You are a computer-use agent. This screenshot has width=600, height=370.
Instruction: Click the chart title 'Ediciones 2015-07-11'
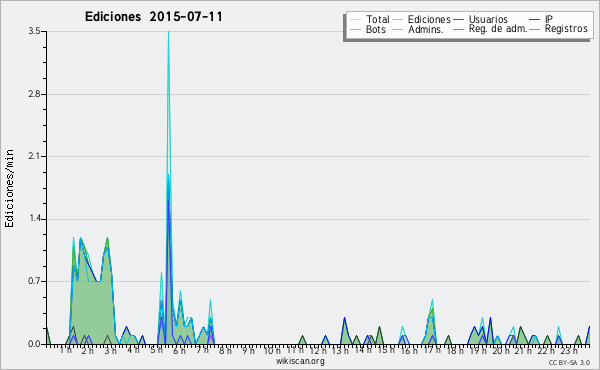[153, 17]
